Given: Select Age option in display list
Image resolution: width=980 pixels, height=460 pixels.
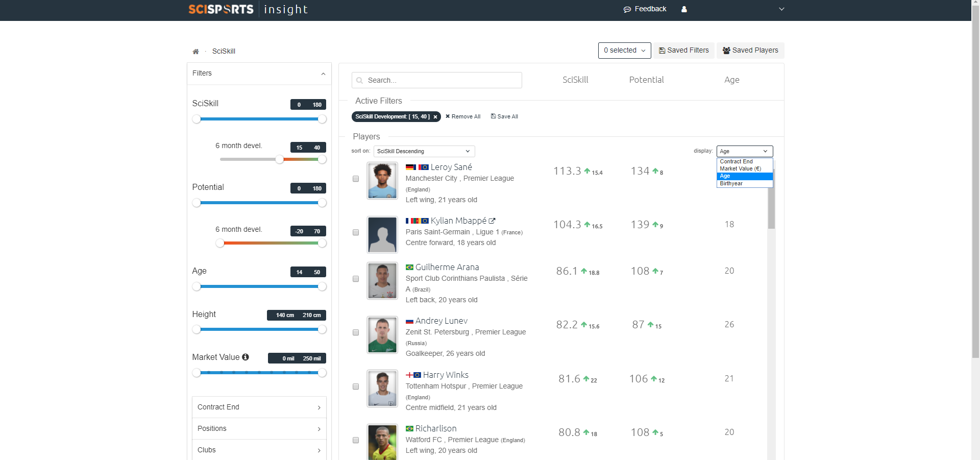Looking at the screenshot, I should point(745,176).
